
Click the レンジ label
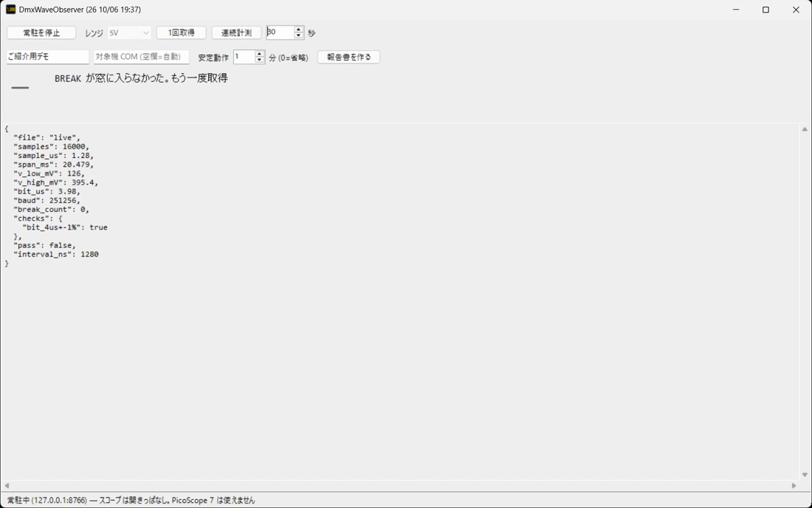94,32
